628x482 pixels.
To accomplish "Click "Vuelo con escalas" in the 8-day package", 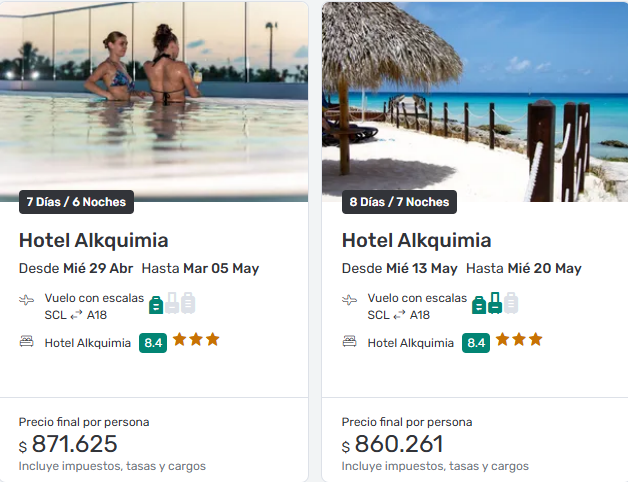I will coord(417,298).
